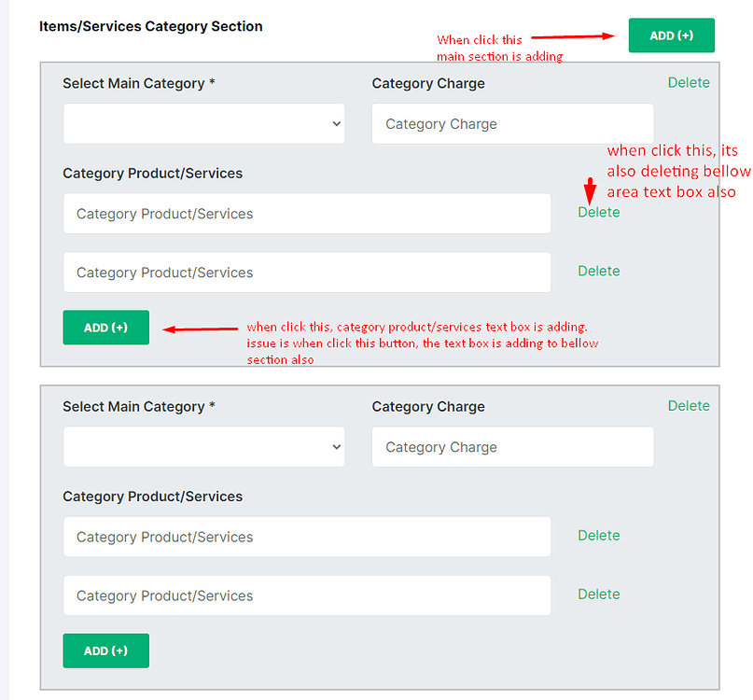
Task: Click the top ADD (+) button to add main section
Action: [x=671, y=35]
